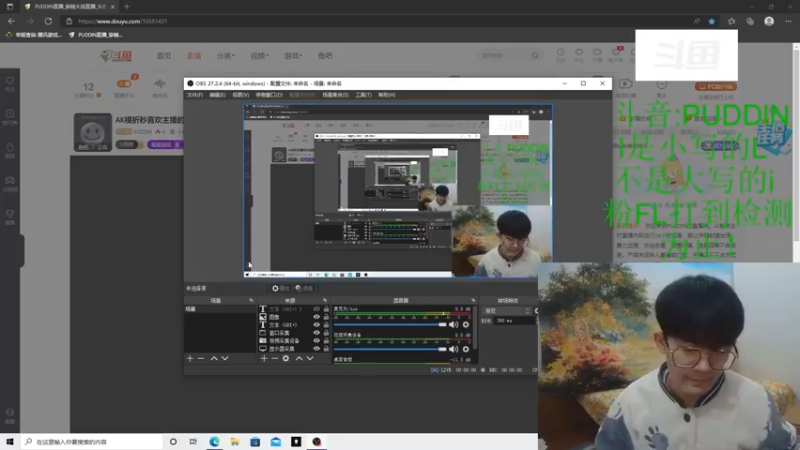800x450 pixels.
Task: Open the OBS 视图(V) menu
Action: tap(241, 95)
